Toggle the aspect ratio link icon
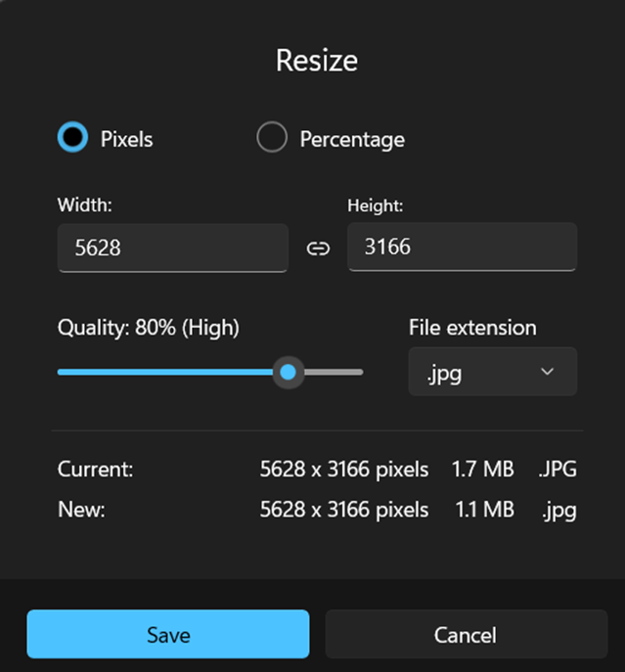 pos(318,248)
